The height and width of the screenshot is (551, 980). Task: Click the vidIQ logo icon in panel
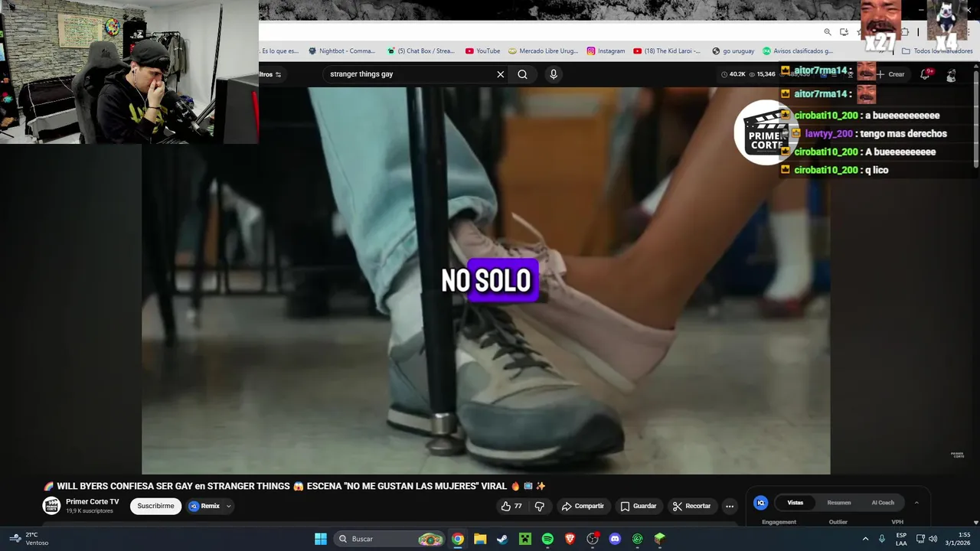click(760, 503)
